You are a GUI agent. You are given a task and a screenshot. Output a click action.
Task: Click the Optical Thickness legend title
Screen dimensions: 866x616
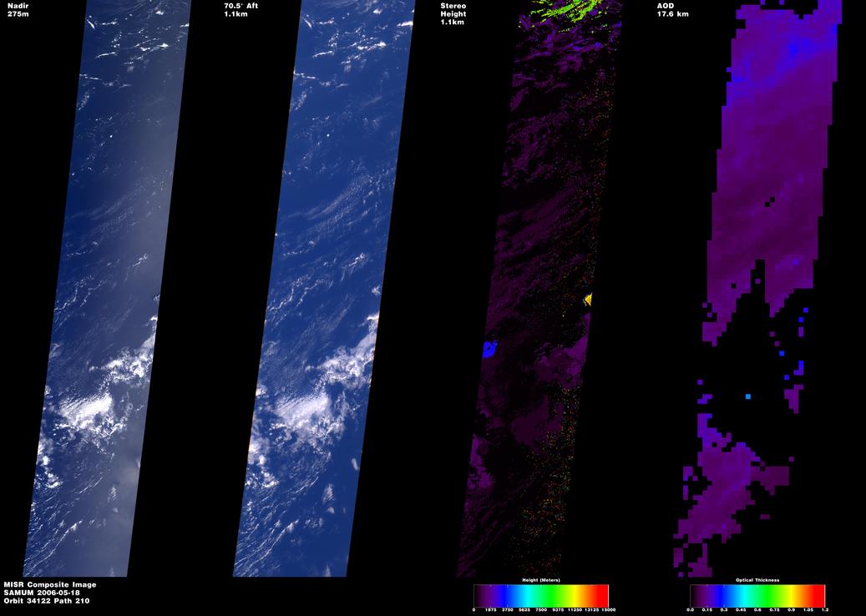[x=757, y=581]
